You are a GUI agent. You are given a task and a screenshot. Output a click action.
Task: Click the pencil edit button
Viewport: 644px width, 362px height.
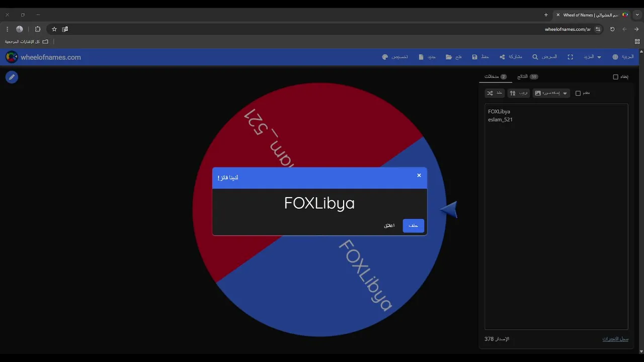pos(12,77)
